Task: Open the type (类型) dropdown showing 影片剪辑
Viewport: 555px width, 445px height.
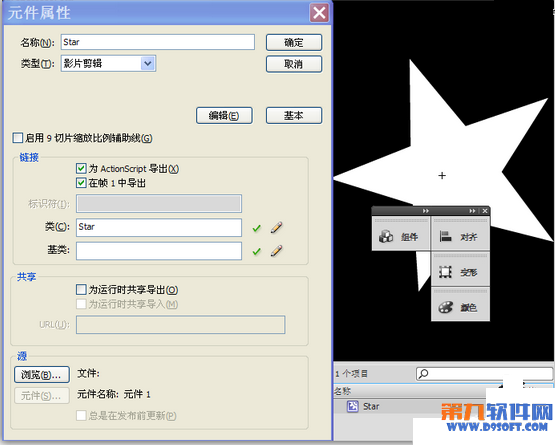Action: (x=108, y=63)
